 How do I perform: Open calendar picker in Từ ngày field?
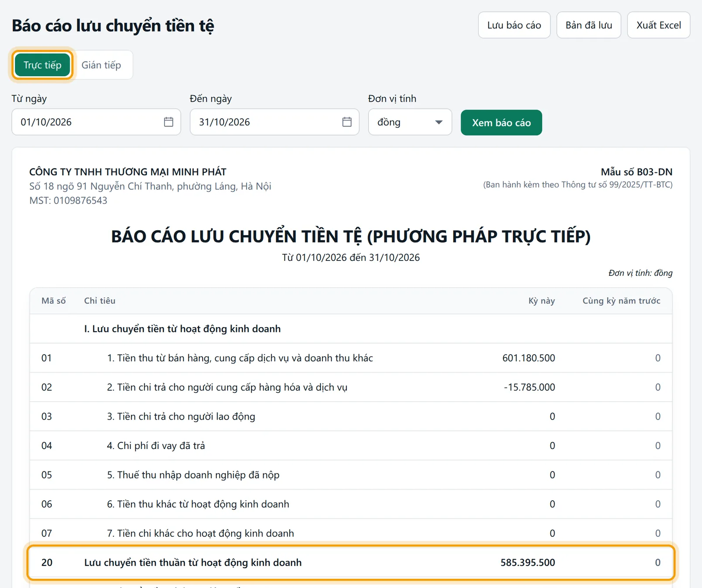pyautogui.click(x=168, y=122)
